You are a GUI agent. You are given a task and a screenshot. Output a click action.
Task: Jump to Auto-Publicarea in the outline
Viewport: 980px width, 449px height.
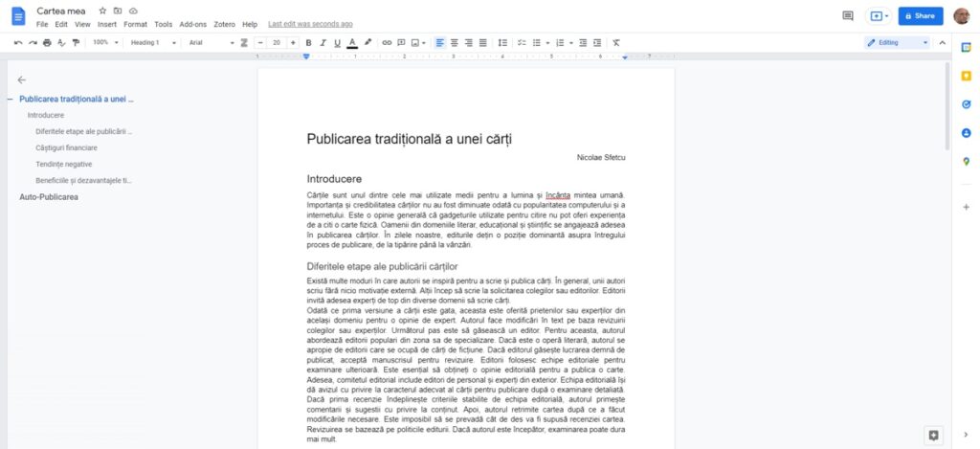pyautogui.click(x=49, y=197)
